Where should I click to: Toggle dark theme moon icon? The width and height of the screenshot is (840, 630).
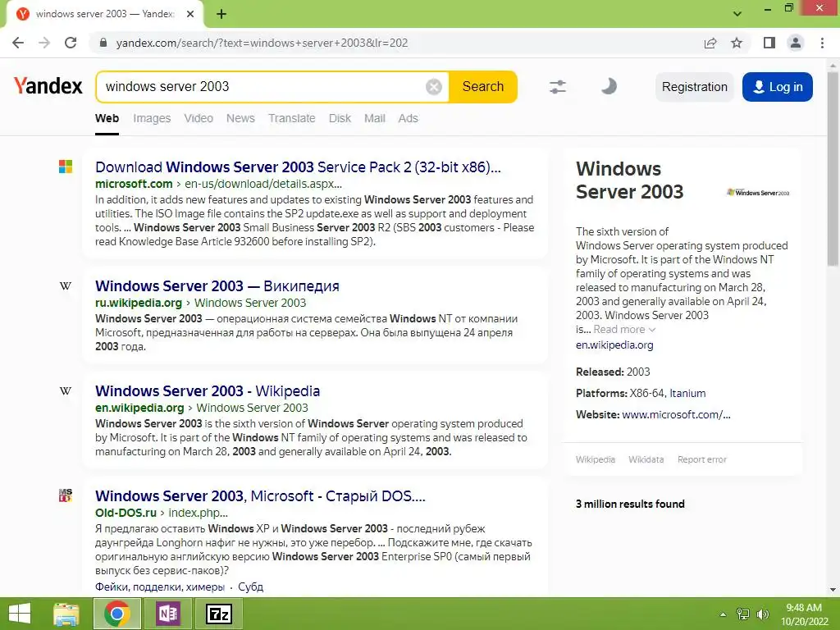coord(609,86)
